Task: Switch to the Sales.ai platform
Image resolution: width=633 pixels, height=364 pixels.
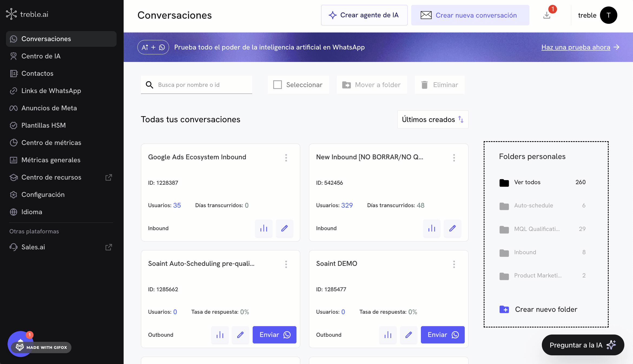Action: coord(33,247)
